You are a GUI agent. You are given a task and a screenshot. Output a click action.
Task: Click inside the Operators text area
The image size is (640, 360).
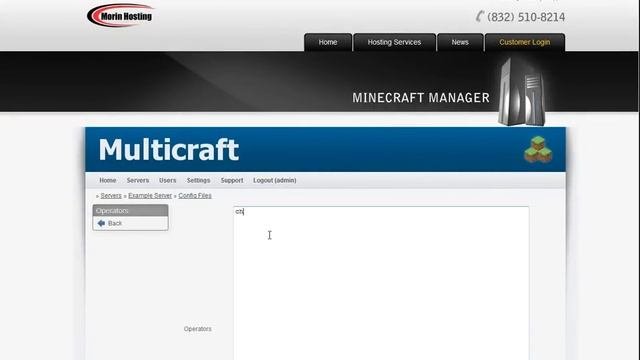381,283
